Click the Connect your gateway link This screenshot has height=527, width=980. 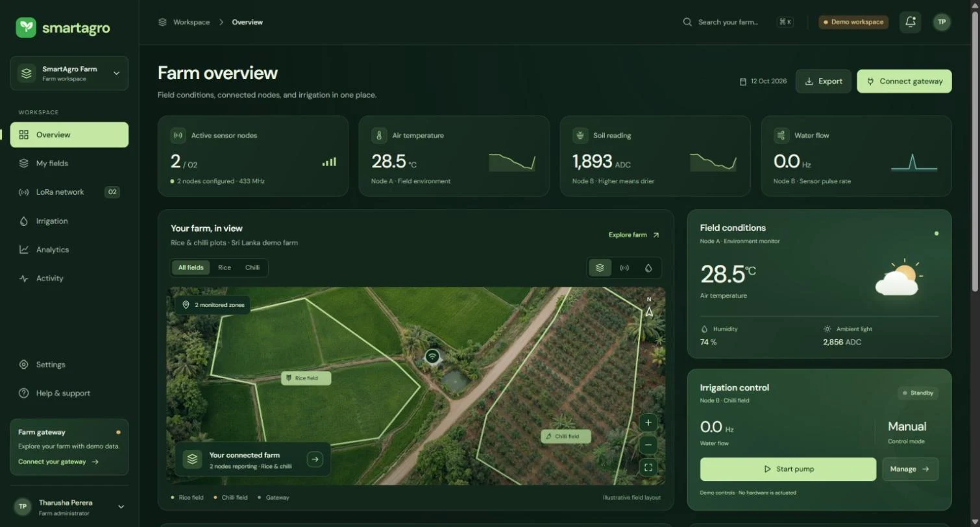(58, 462)
